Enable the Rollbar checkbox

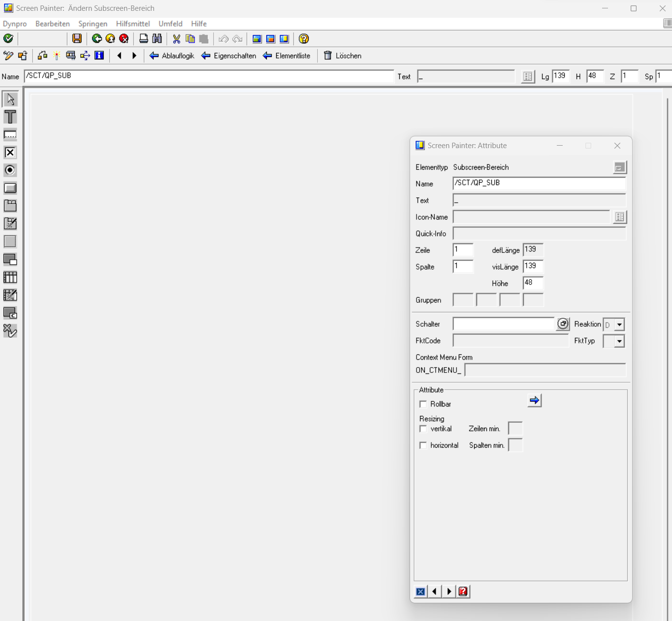click(x=423, y=404)
